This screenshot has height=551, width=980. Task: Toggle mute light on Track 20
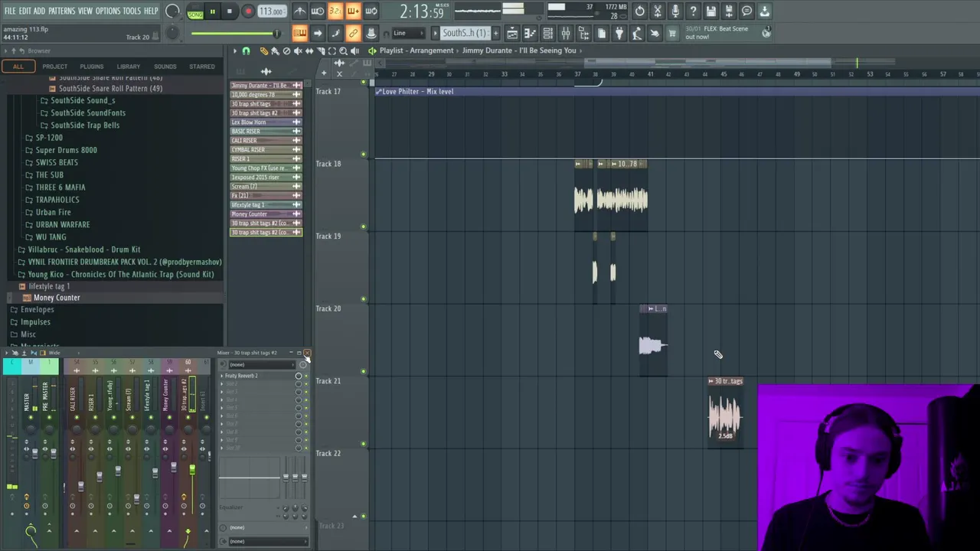(364, 372)
